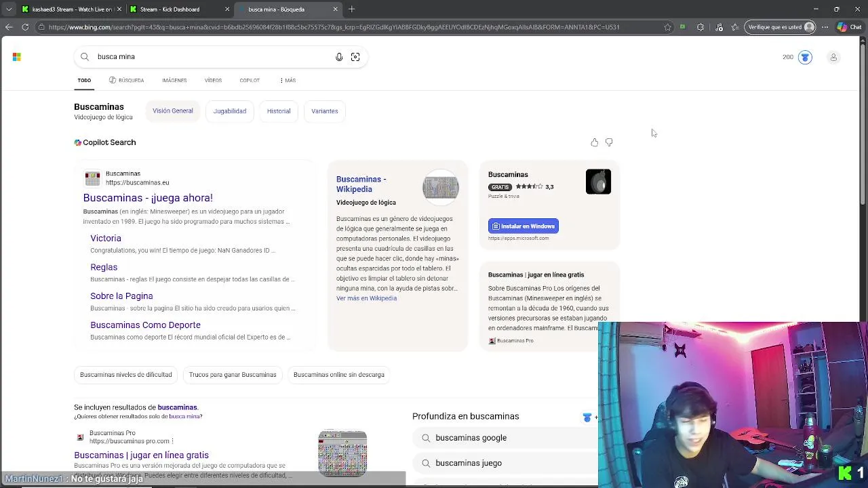The width and height of the screenshot is (868, 488).
Task: Click thumbs up on Copilot Search
Action: click(595, 142)
